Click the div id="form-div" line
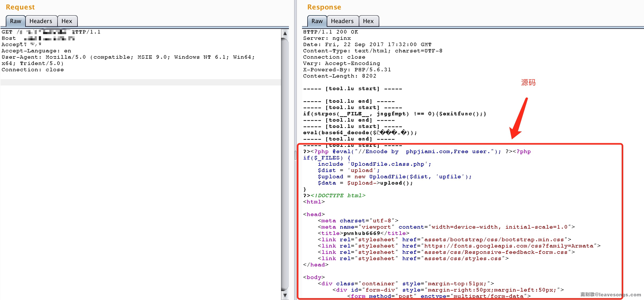This screenshot has height=300, width=644. (x=448, y=290)
